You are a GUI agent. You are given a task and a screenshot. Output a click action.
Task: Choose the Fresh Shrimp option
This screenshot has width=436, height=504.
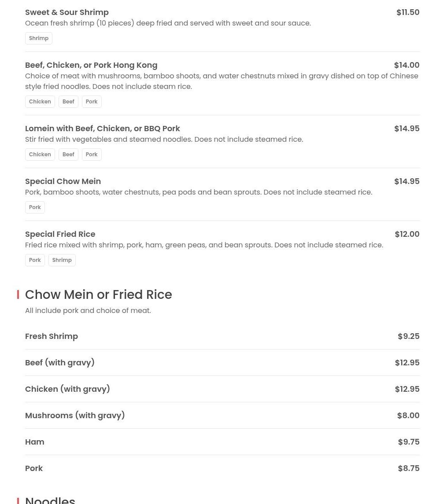[52, 336]
